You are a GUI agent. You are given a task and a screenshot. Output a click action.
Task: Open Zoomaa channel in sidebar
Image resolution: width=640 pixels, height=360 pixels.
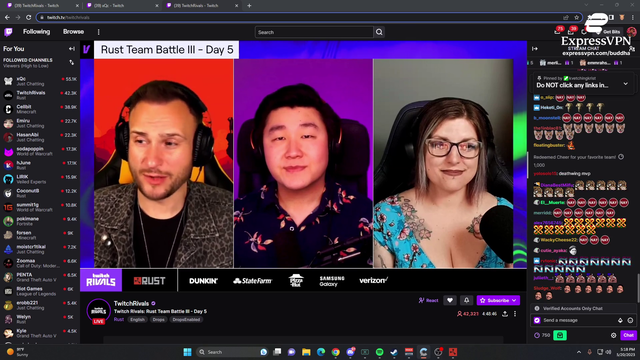click(x=40, y=263)
